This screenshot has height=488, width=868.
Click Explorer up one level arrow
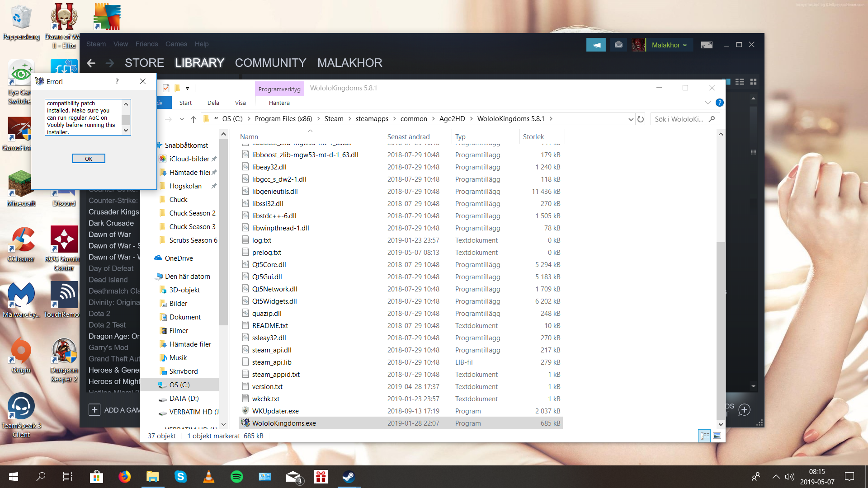193,119
